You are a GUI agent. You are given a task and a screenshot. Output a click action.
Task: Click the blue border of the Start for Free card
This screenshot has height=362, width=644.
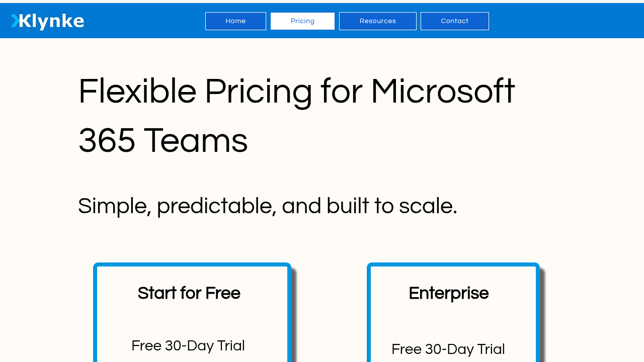pyautogui.click(x=192, y=264)
